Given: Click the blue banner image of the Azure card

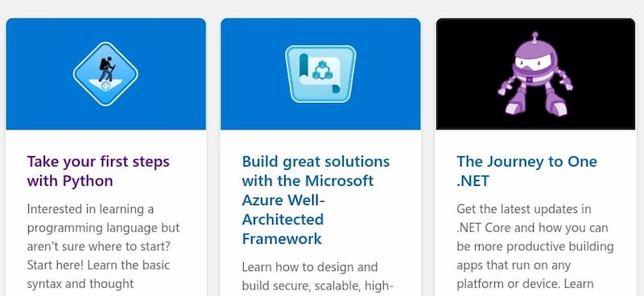Looking at the screenshot, I should point(320,74).
